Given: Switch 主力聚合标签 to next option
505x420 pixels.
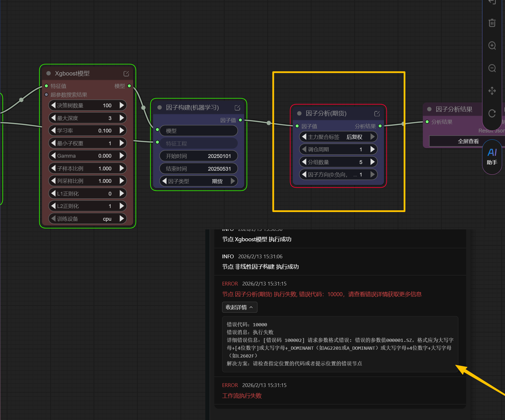Looking at the screenshot, I should (373, 137).
